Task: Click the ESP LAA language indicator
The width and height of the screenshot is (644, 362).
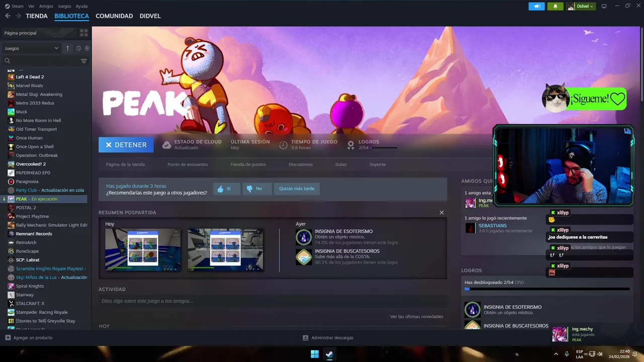Action: pos(580,354)
